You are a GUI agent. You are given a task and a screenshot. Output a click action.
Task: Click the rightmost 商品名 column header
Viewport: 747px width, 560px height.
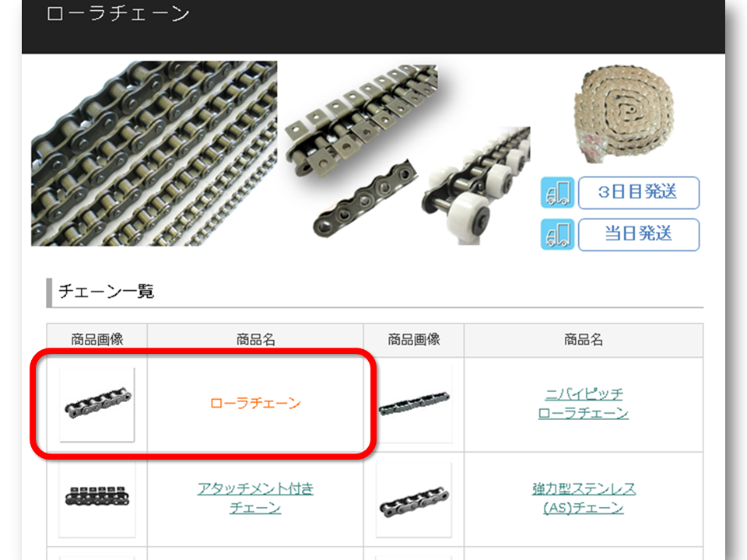coord(584,340)
